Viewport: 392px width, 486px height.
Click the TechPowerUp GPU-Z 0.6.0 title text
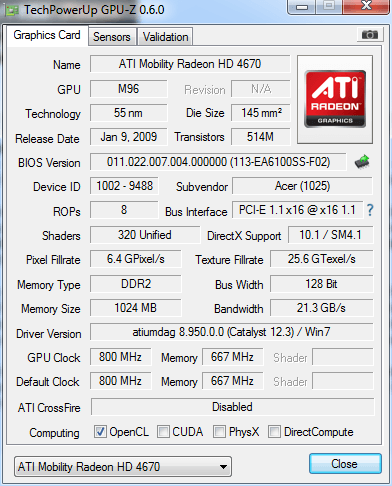(94, 10)
